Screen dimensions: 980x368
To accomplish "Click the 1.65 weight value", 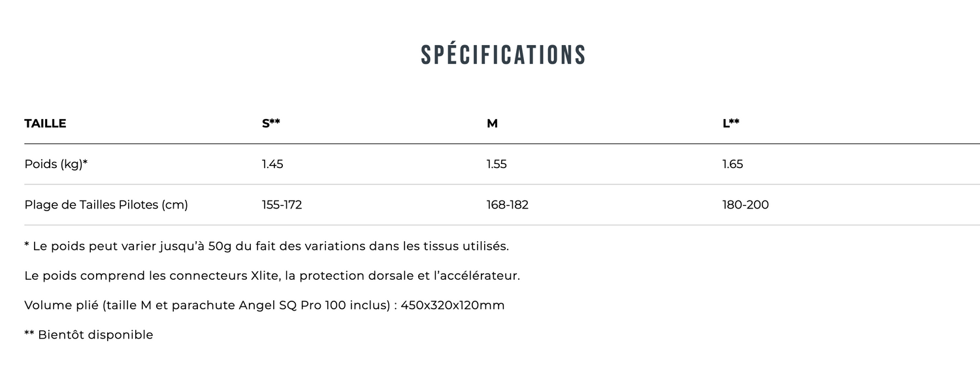I will coord(732,164).
